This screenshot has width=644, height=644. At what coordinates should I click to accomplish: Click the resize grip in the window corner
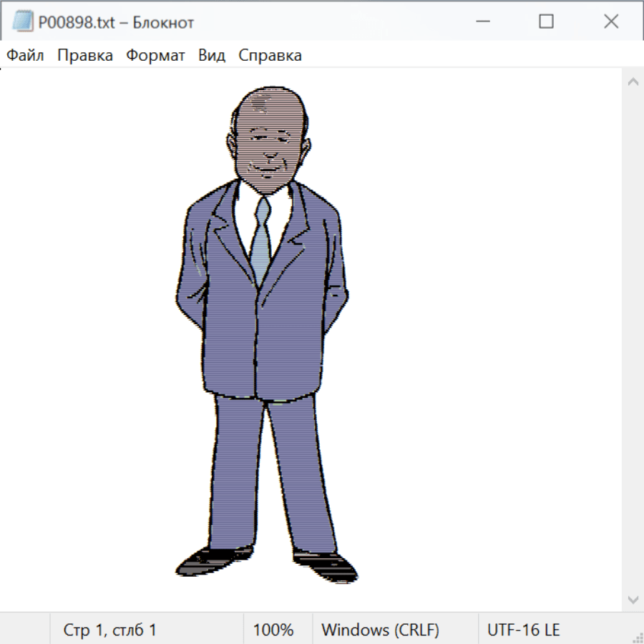(x=637, y=637)
